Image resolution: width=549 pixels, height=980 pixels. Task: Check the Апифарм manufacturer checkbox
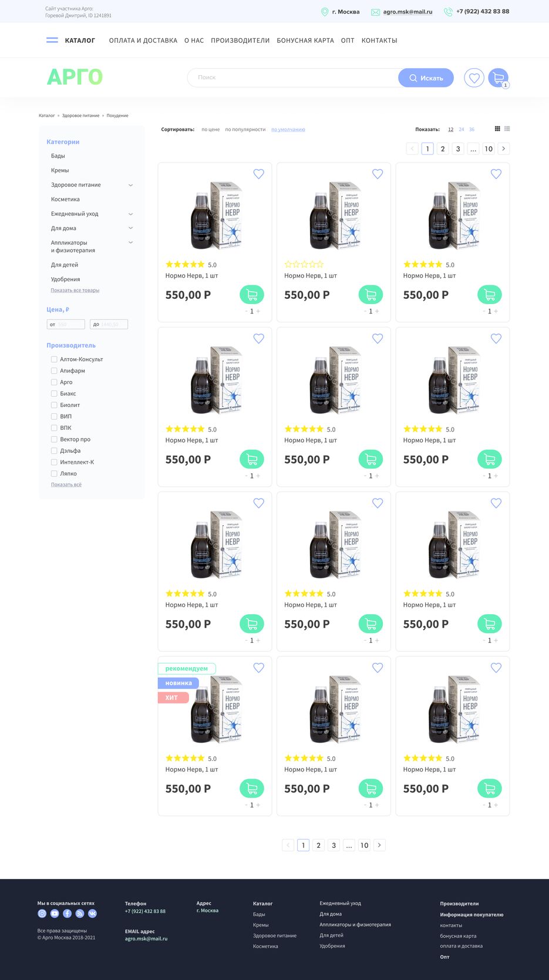pos(54,371)
